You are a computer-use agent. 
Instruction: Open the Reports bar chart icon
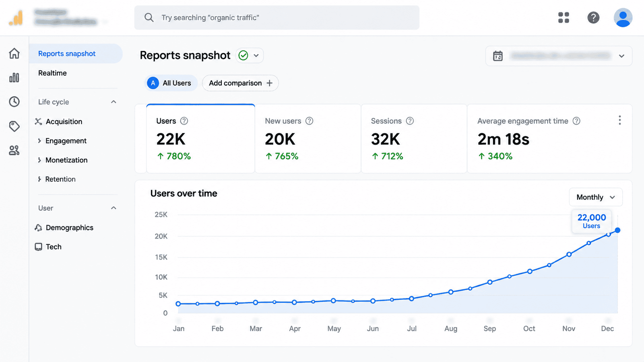(14, 77)
